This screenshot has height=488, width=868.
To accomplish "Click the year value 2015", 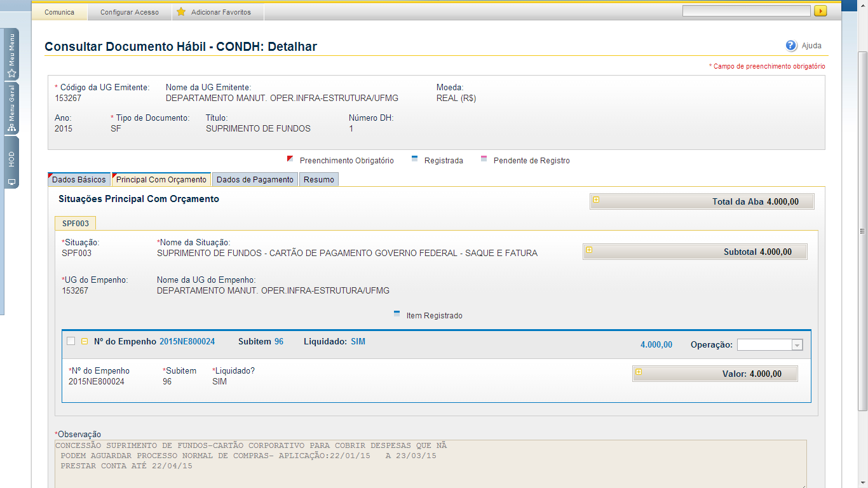I will [64, 128].
